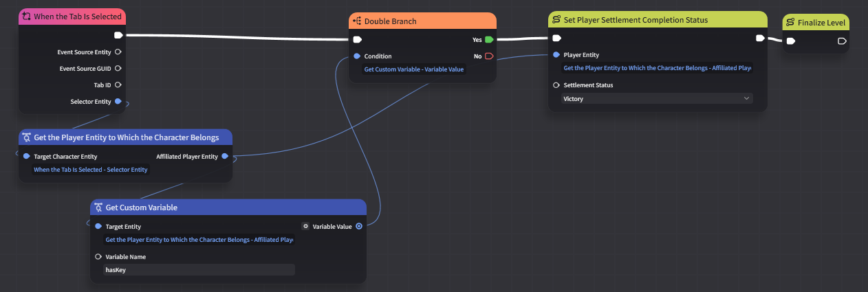Click the Event Source GUID output pin
This screenshot has width=868, height=292.
click(118, 68)
